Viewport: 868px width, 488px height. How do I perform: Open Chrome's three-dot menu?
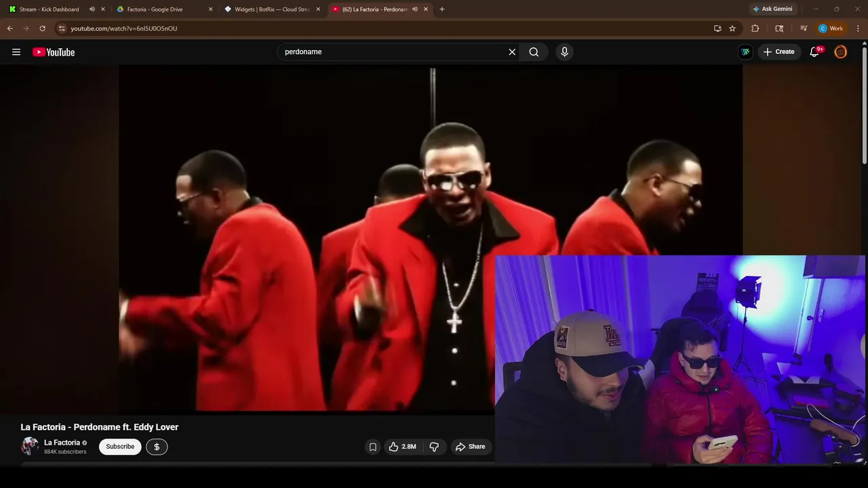point(859,28)
